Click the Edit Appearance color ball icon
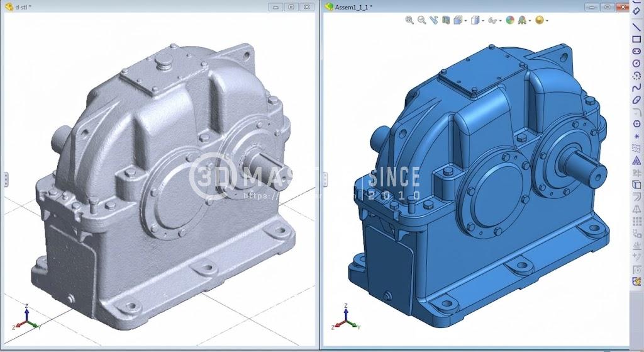Image resolution: width=644 pixels, height=352 pixels. [x=510, y=20]
